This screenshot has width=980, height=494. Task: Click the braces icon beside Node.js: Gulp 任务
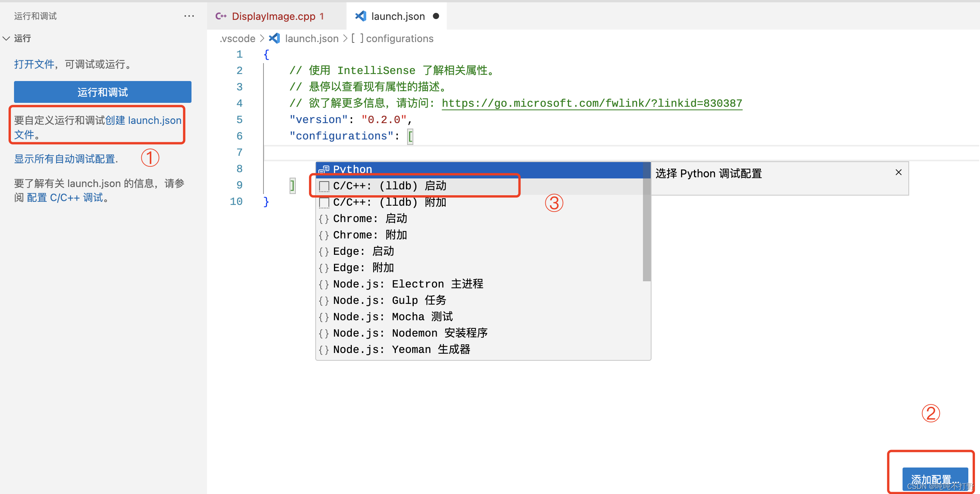coord(324,301)
